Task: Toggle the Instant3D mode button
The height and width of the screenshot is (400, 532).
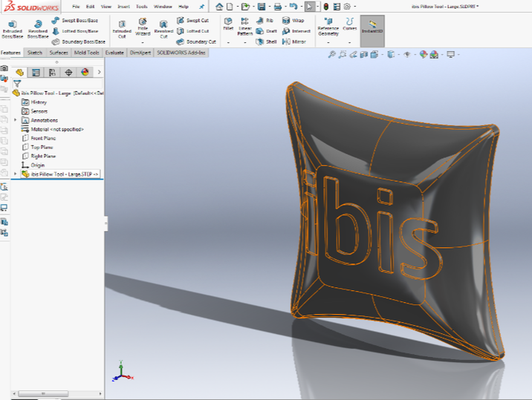Action: click(372, 31)
